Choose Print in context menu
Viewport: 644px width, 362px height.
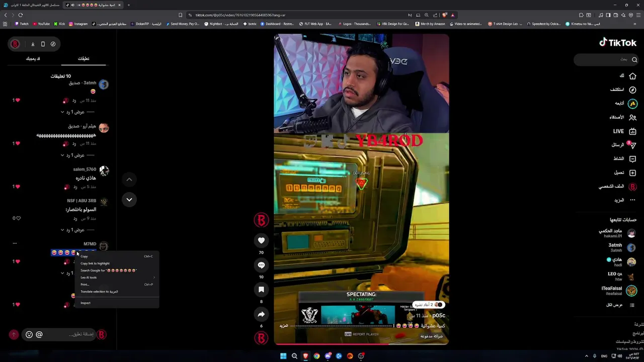pos(117,285)
